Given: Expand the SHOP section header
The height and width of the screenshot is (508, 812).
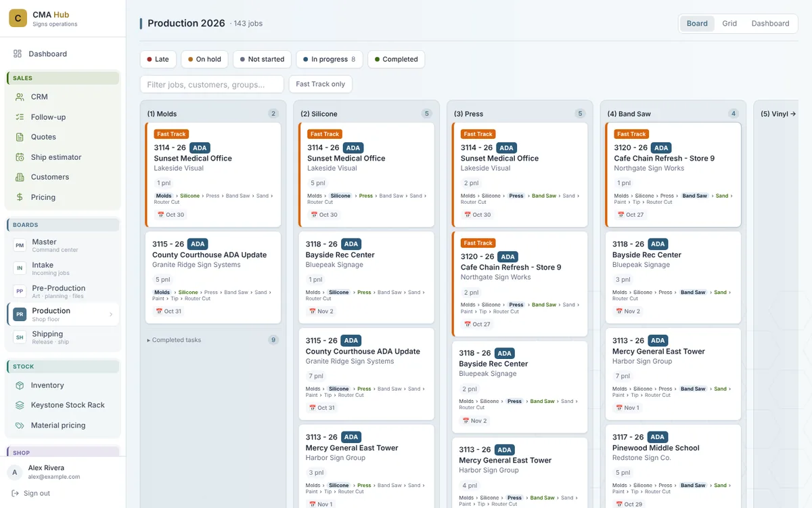Looking at the screenshot, I should [x=63, y=452].
